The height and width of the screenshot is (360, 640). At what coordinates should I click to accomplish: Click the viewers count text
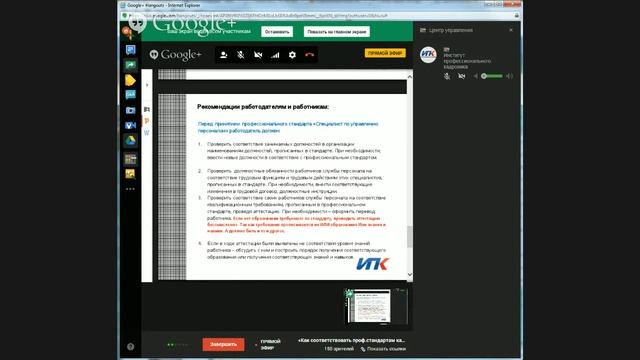point(339,349)
